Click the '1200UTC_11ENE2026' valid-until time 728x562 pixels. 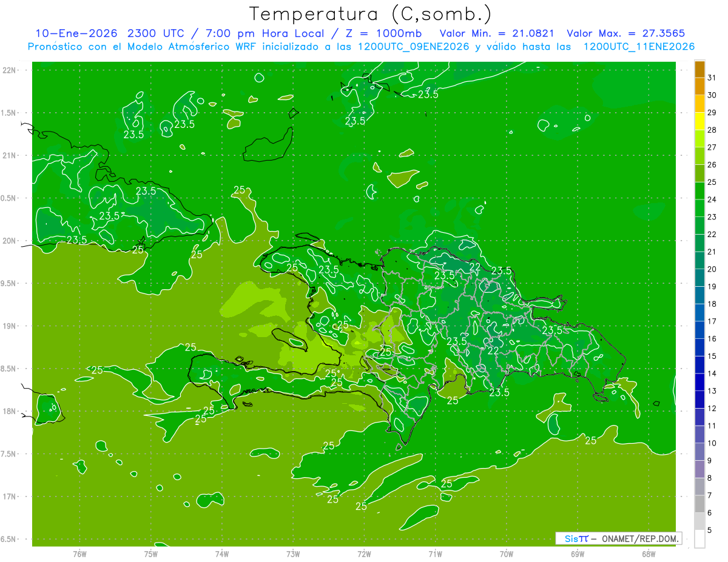[x=639, y=47]
